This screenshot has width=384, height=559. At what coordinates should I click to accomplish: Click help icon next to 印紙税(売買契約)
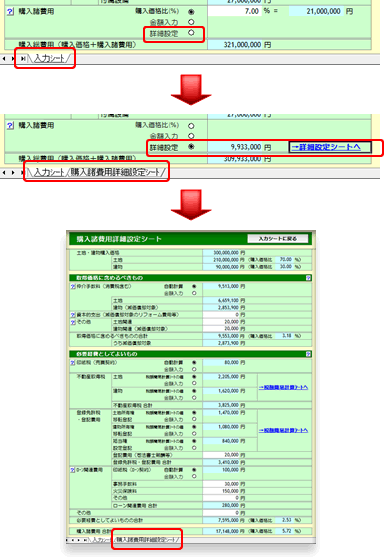(73, 363)
